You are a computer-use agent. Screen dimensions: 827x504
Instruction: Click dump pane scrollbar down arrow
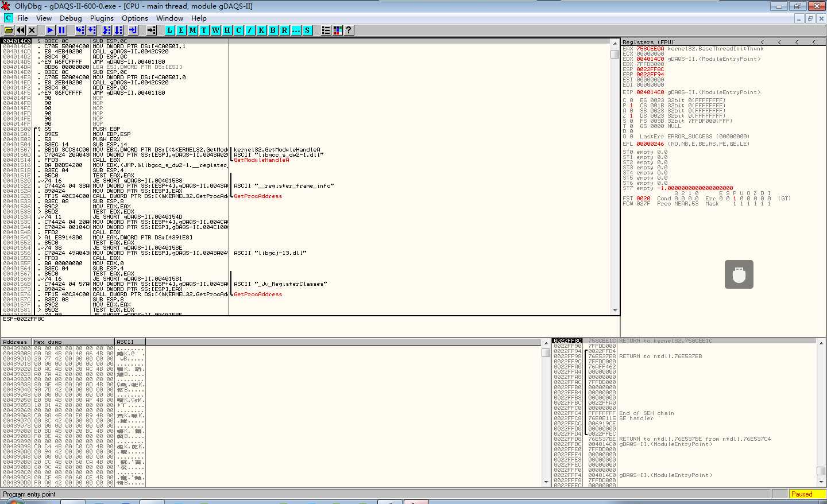pos(546,482)
